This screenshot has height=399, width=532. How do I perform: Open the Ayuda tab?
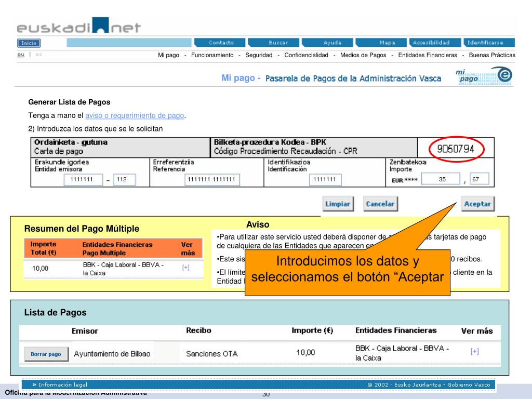[328, 43]
